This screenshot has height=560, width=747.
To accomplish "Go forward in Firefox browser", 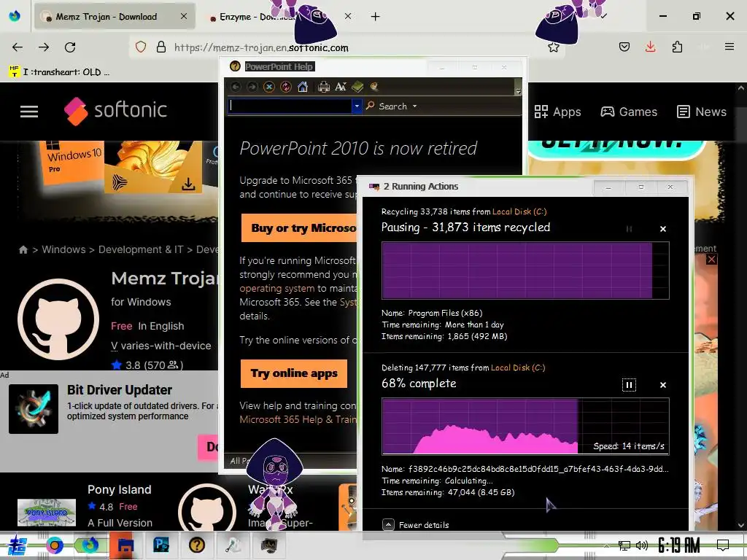I will pyautogui.click(x=44, y=47).
